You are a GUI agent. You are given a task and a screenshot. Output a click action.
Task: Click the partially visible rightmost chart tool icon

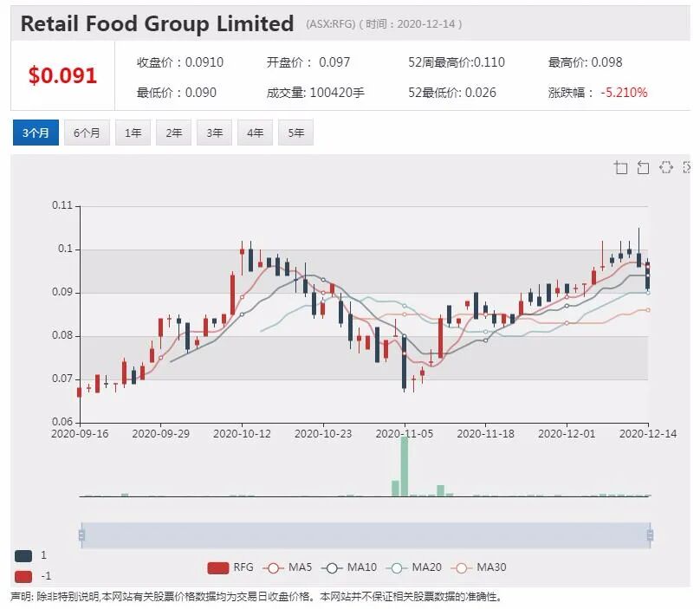[x=687, y=167]
